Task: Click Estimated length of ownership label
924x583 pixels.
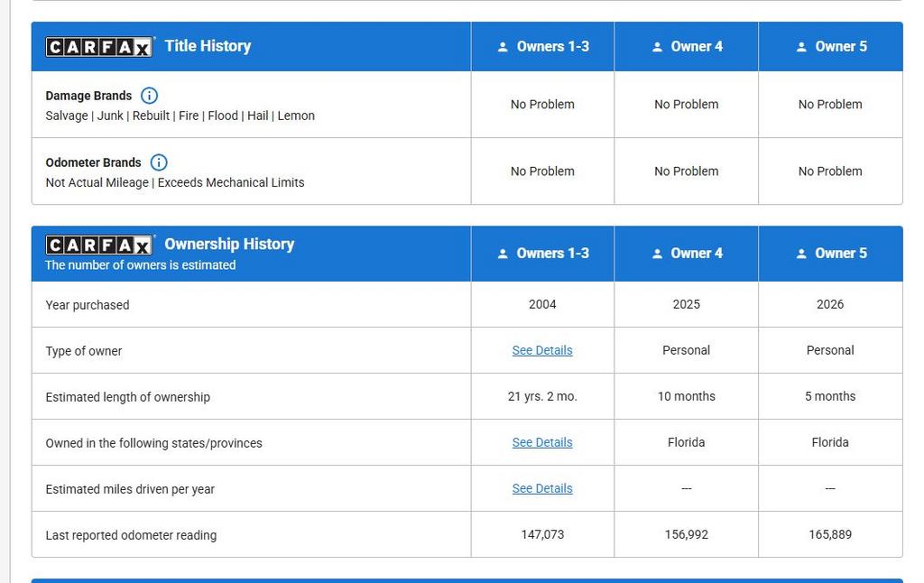Action: point(128,397)
